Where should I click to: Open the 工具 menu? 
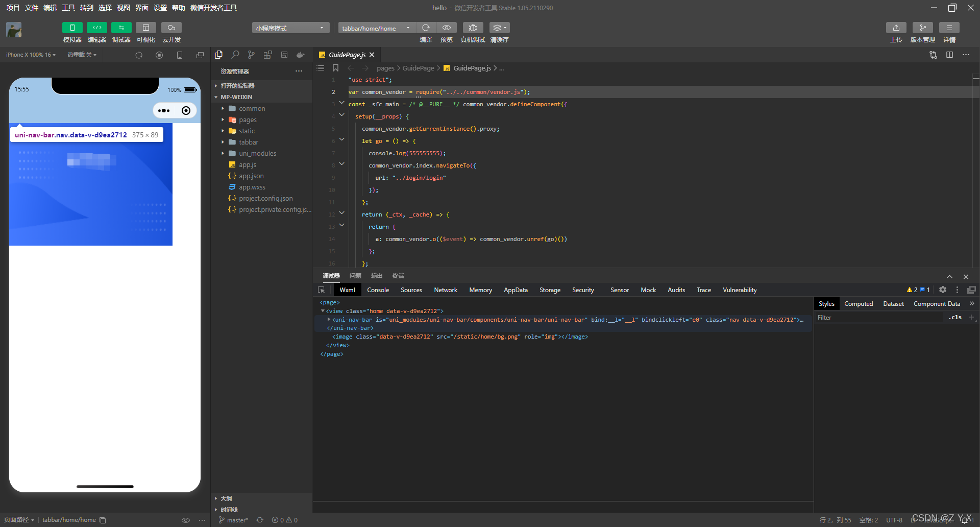pos(68,8)
